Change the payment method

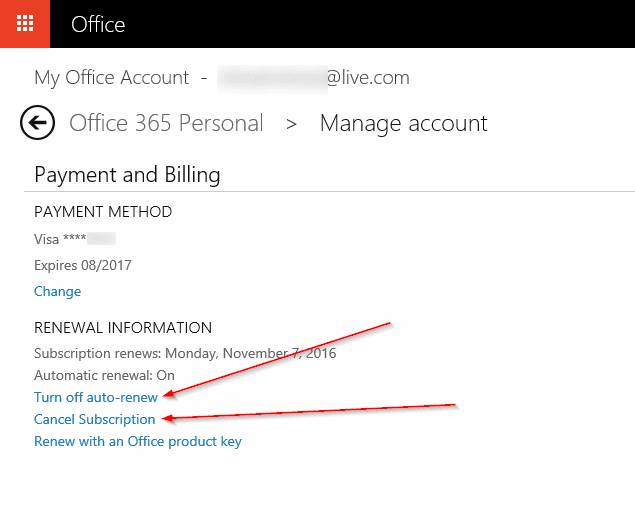[58, 291]
